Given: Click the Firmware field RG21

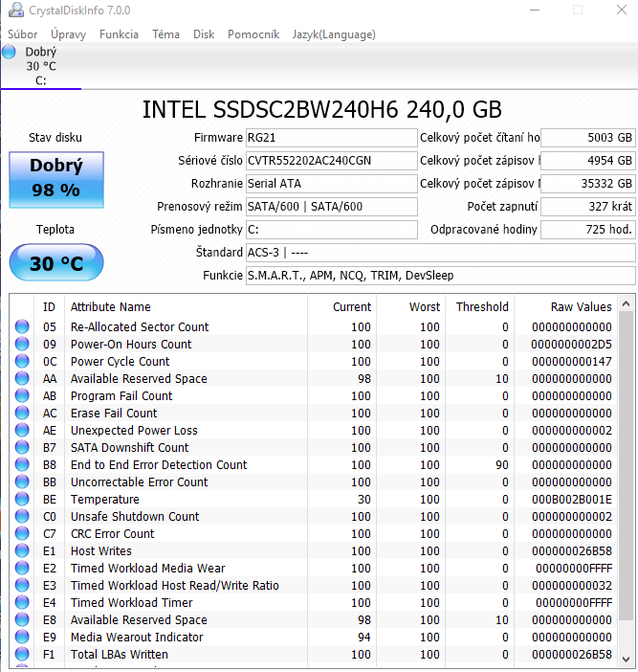Looking at the screenshot, I should 331,138.
